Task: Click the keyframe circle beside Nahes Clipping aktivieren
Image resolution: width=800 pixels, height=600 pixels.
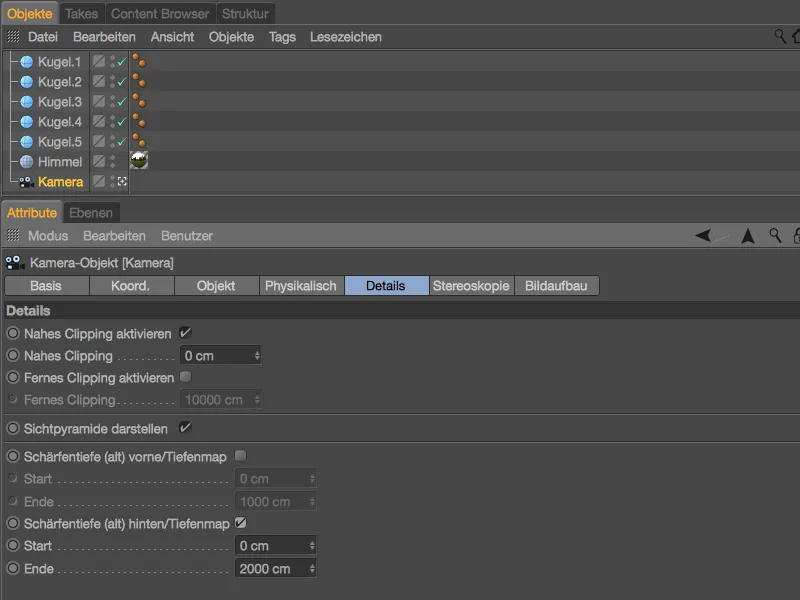Action: 13,333
